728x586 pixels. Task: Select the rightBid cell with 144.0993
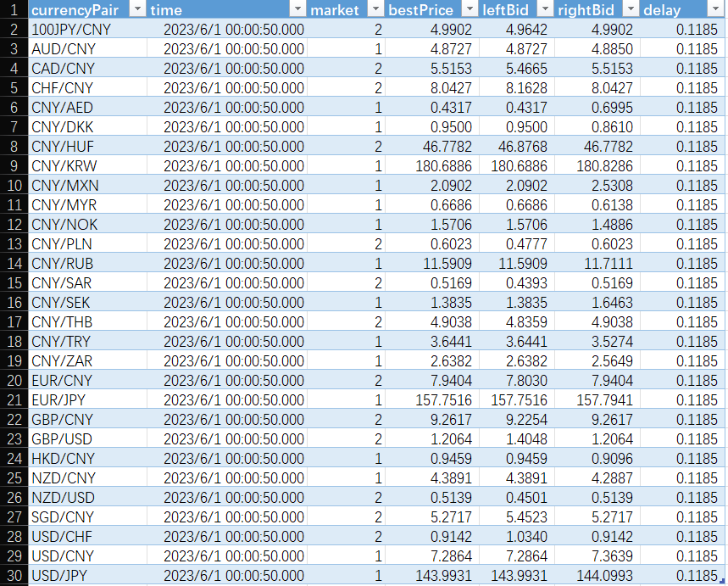pos(597,576)
